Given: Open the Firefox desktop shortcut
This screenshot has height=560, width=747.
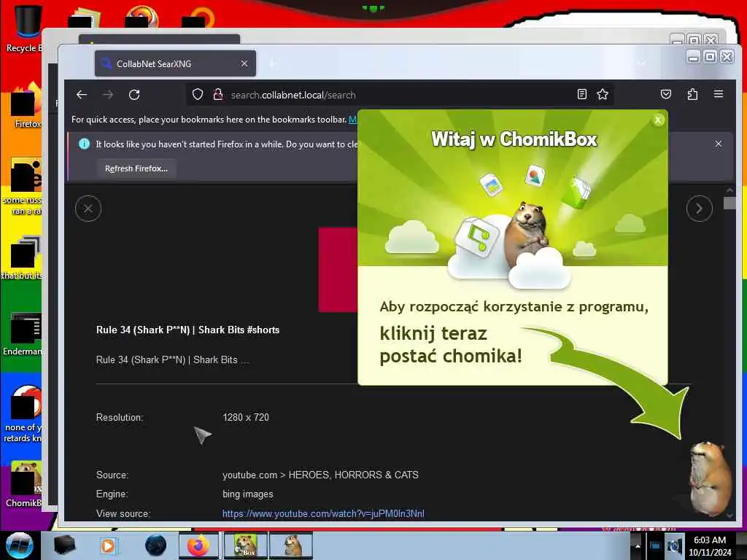Looking at the screenshot, I should click(x=26, y=106).
